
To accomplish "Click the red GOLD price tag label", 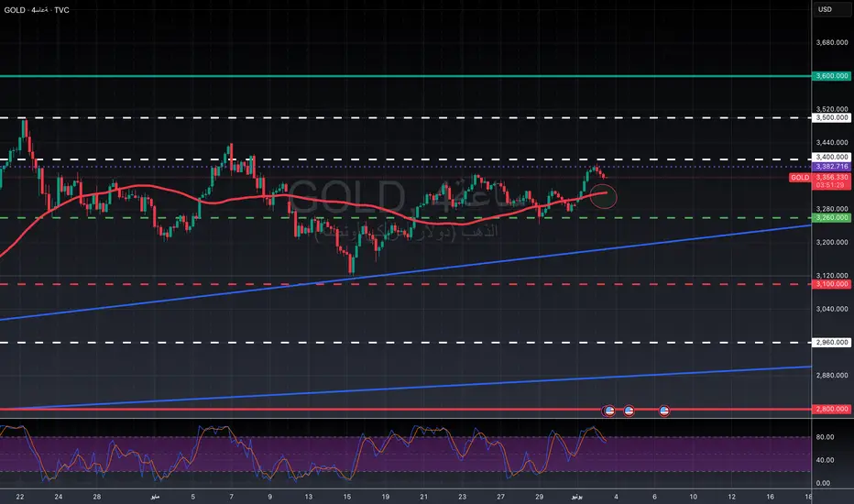I will (799, 177).
